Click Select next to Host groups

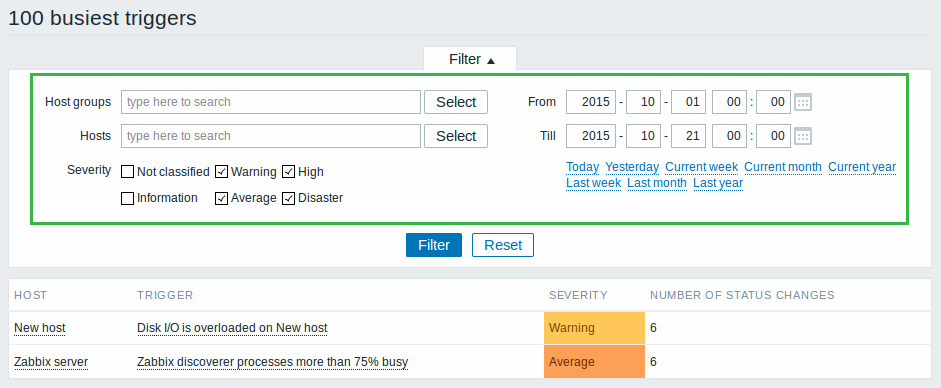[456, 102]
